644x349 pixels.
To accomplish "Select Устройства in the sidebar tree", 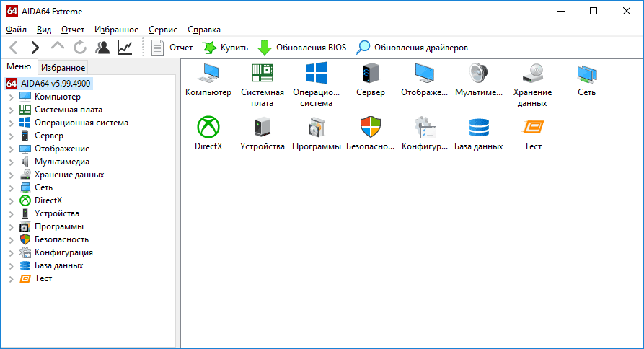I will (56, 213).
